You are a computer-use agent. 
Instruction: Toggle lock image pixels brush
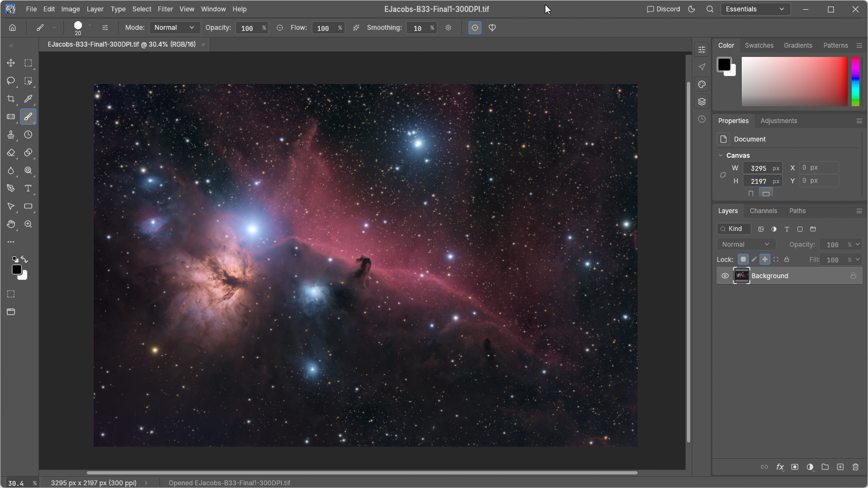(754, 259)
